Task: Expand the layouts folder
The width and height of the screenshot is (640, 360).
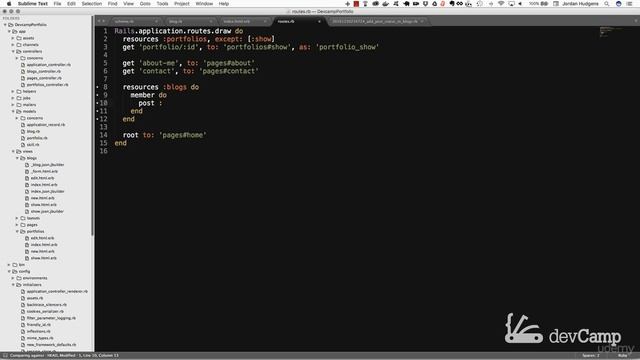Action: 18,218
